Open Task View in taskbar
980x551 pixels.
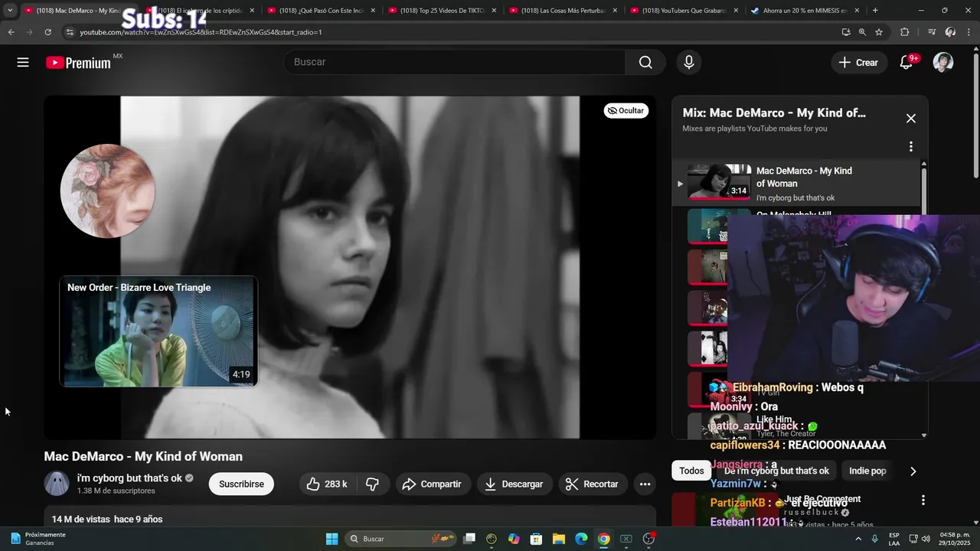470,539
